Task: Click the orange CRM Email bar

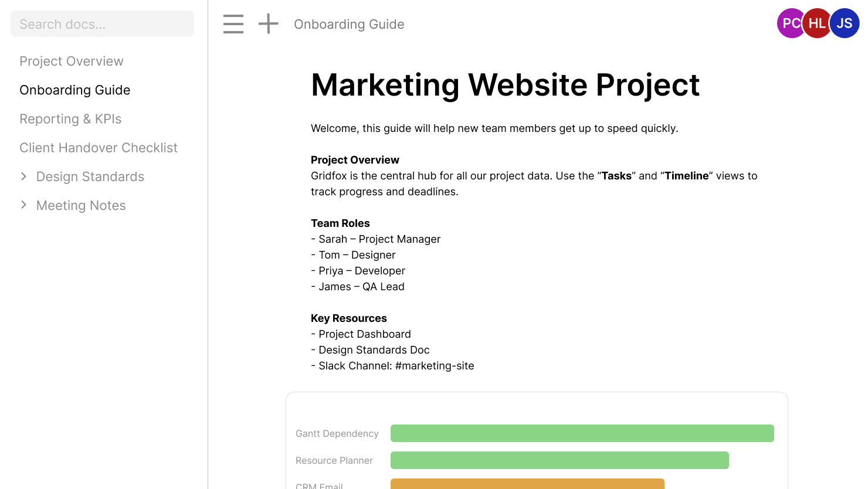Action: 527,484
